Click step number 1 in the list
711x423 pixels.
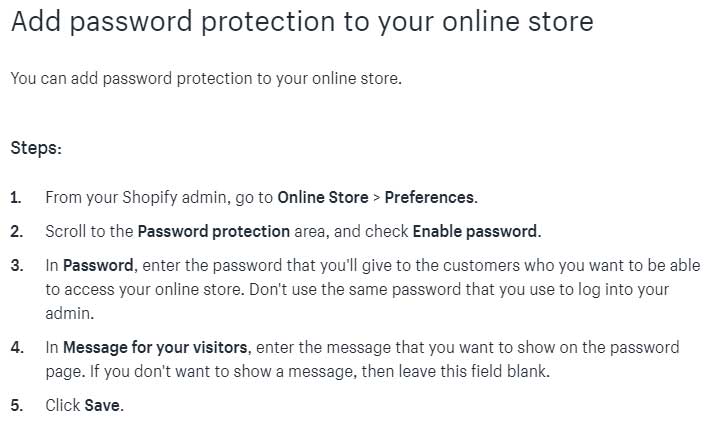coord(15,197)
